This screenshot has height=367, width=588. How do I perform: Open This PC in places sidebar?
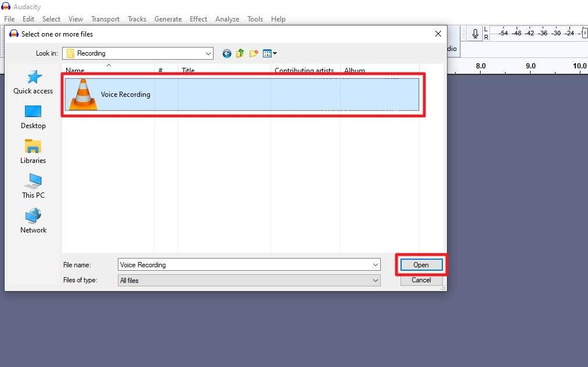33,186
